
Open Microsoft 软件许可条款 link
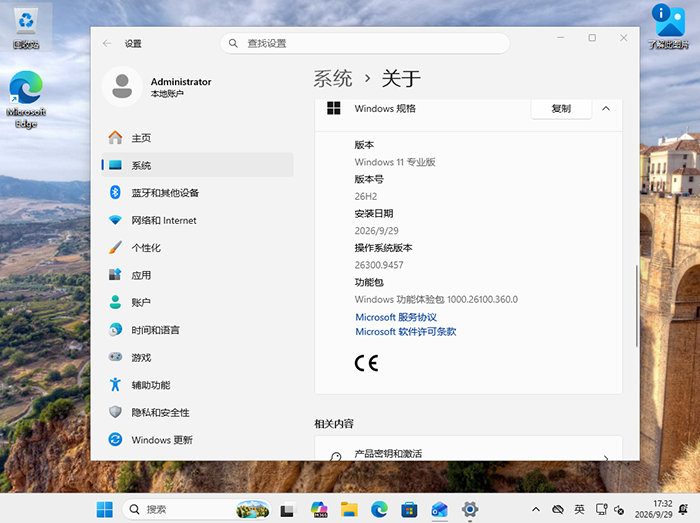(x=406, y=332)
